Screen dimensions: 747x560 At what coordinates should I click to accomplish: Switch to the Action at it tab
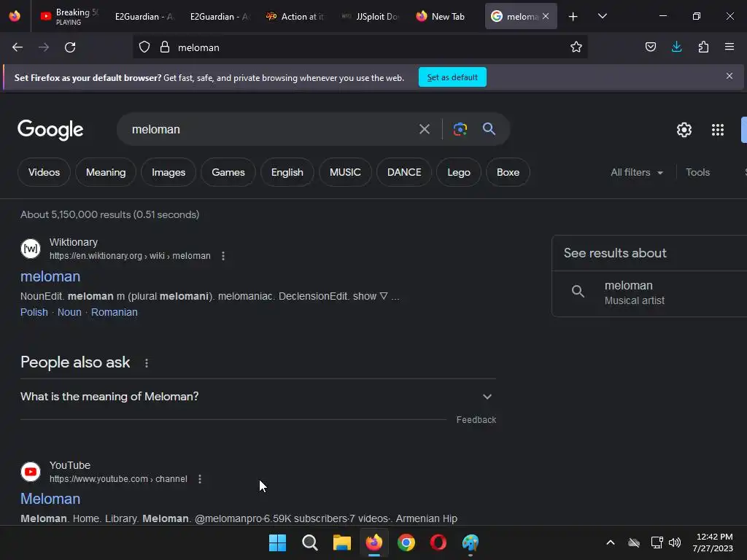[x=295, y=16]
